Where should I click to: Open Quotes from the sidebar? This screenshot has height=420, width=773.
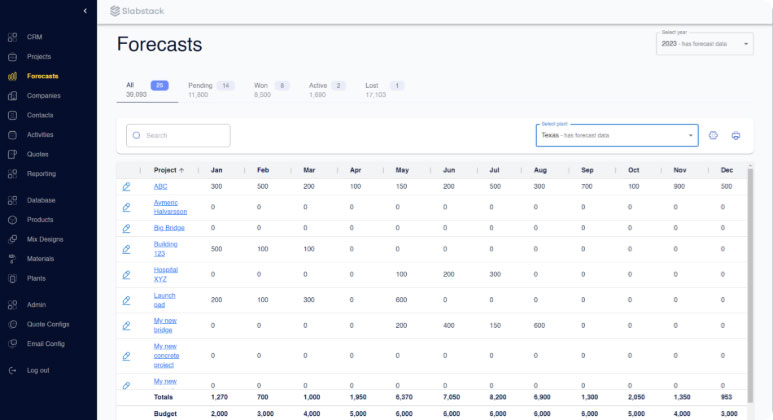click(x=39, y=154)
